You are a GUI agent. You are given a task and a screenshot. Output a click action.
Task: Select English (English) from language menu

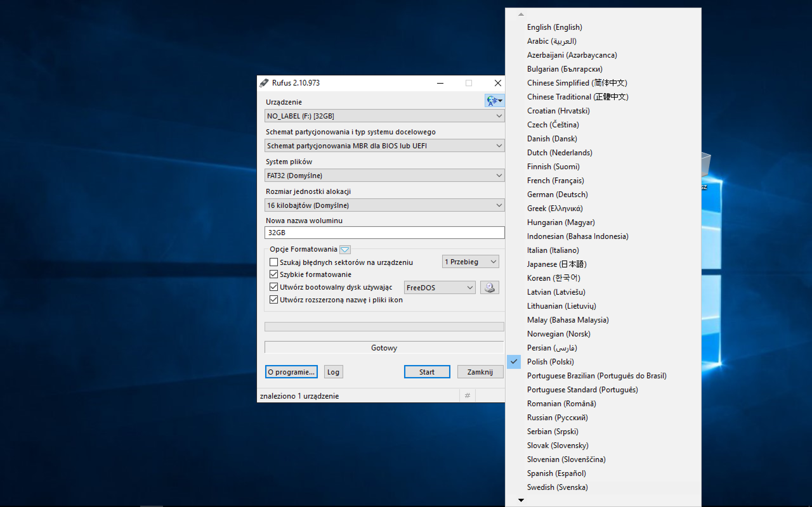(554, 27)
